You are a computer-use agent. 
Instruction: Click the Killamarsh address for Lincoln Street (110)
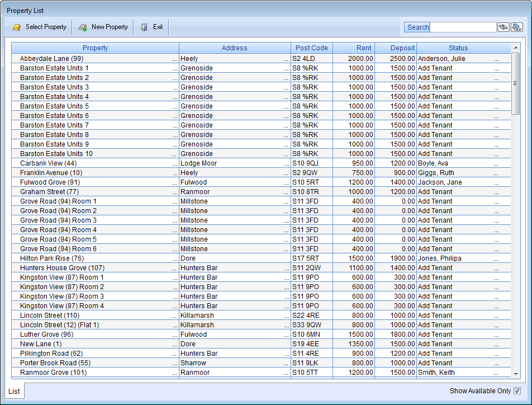coord(197,315)
